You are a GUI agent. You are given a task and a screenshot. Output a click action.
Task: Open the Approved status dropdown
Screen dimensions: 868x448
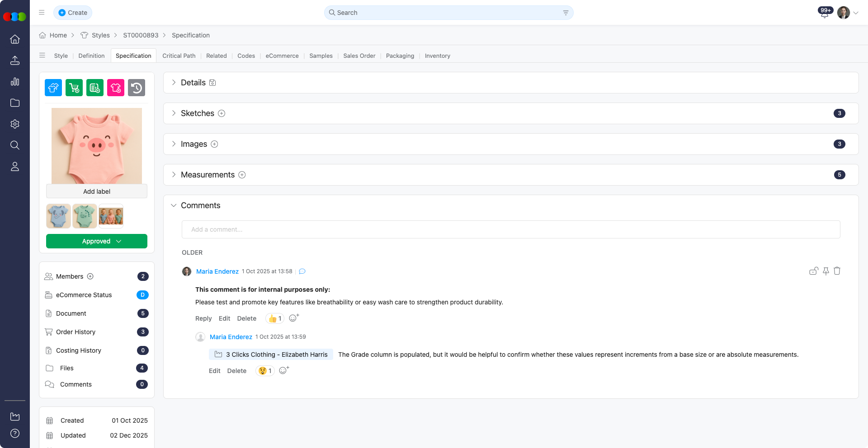96,241
